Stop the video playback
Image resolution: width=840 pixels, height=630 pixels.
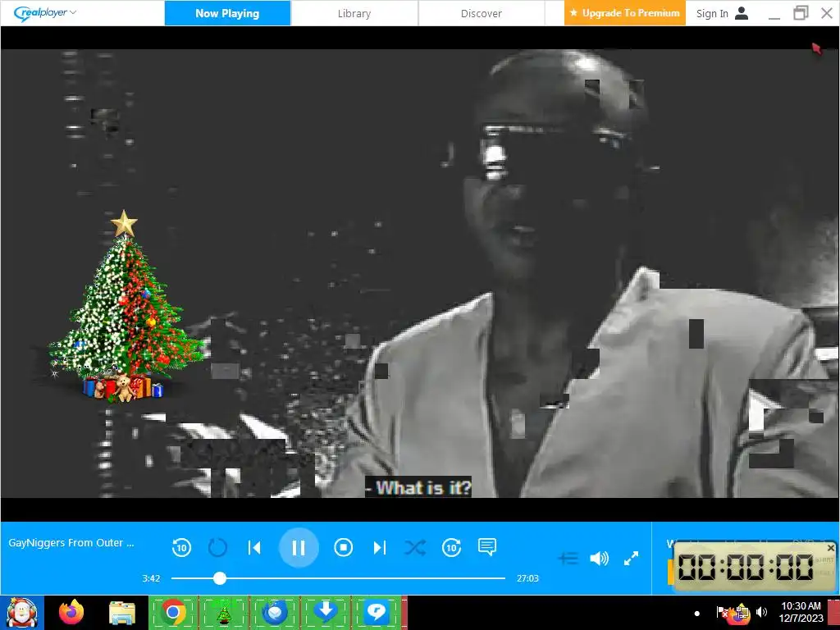coord(344,547)
